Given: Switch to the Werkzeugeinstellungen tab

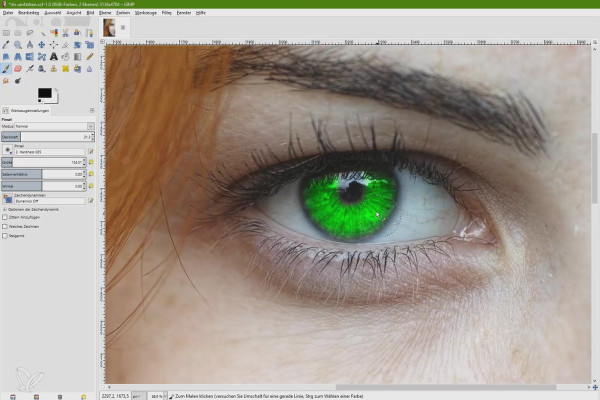Looking at the screenshot, I should (26, 111).
